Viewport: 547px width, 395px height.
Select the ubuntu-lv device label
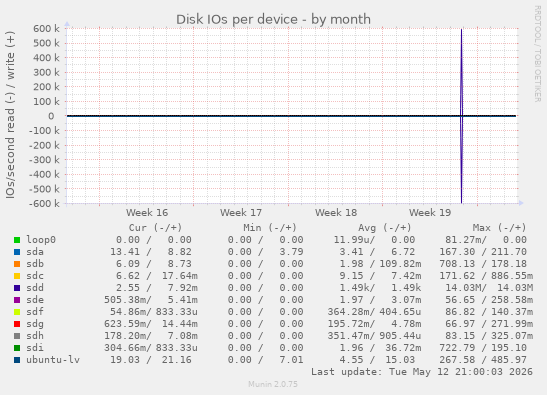(53, 360)
